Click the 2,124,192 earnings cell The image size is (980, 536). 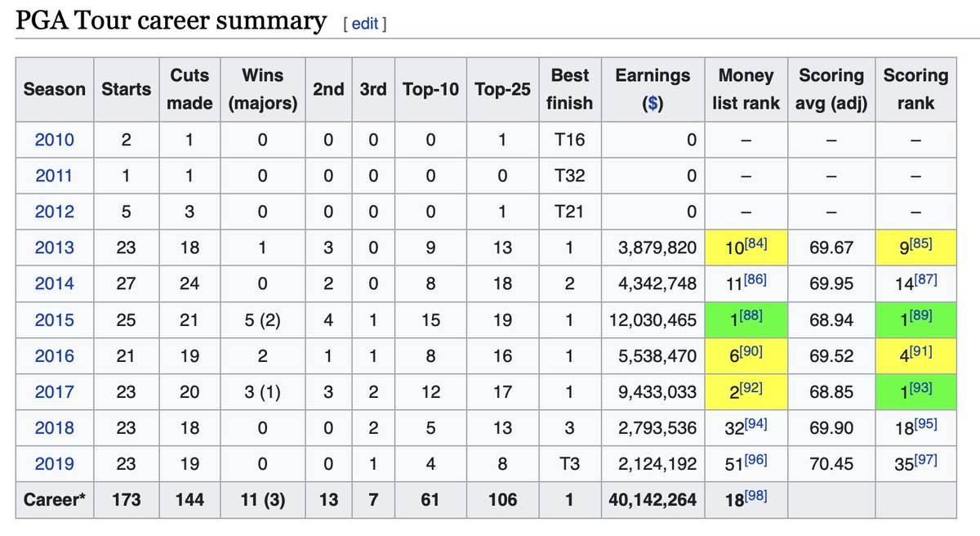tap(653, 463)
